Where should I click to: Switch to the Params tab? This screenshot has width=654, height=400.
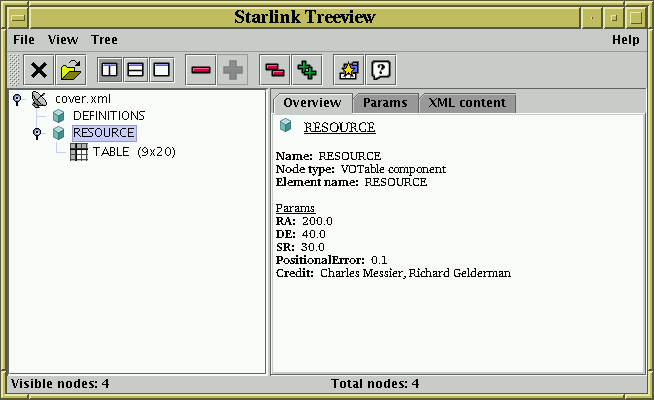385,103
